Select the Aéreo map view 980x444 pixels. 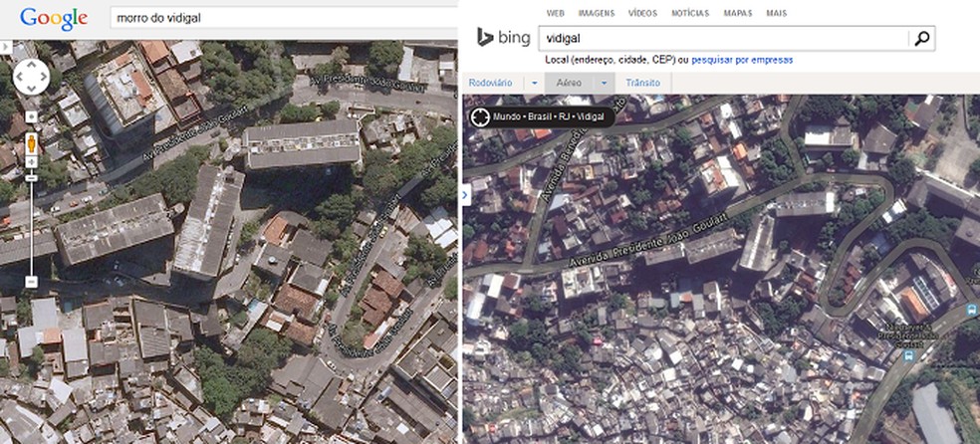click(x=570, y=83)
